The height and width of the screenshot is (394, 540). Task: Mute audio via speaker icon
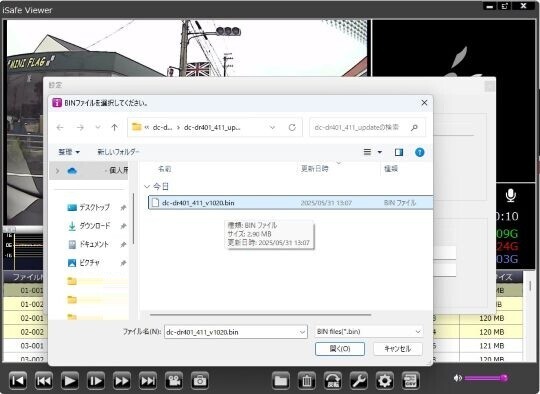tap(458, 378)
